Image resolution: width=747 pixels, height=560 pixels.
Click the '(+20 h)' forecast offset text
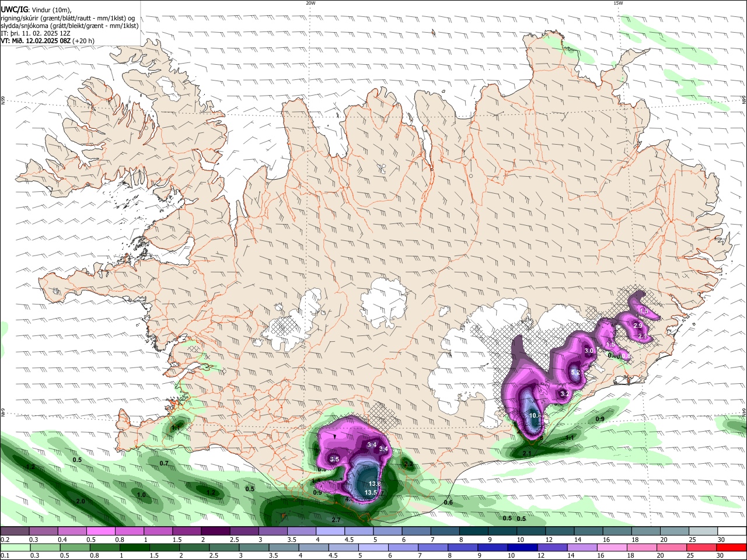pyautogui.click(x=83, y=41)
